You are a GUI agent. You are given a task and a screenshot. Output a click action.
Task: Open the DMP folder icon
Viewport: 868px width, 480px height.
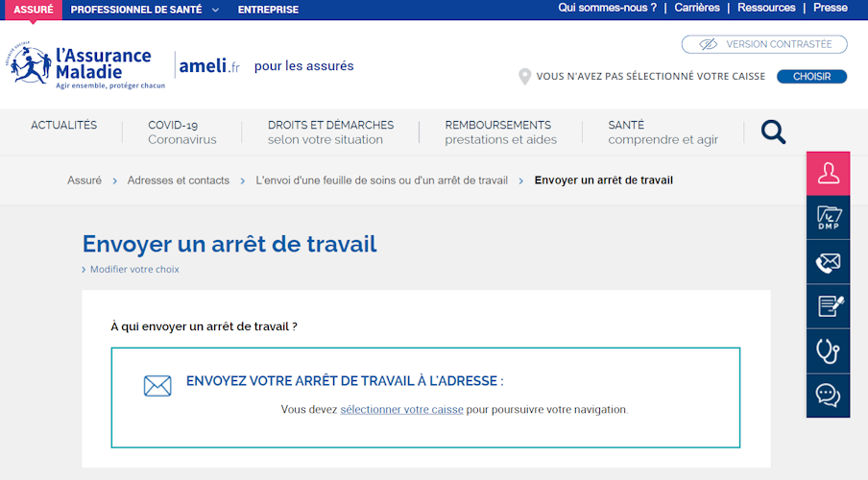(828, 218)
